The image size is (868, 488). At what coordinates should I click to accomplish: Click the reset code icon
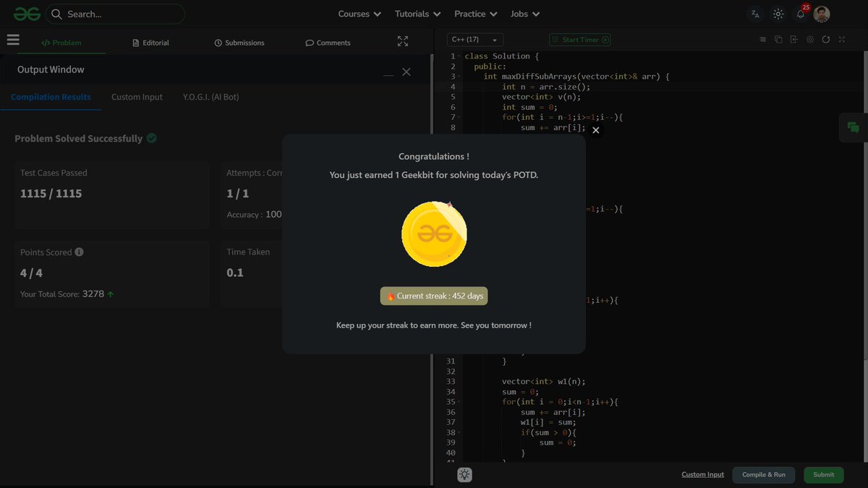pos(826,40)
